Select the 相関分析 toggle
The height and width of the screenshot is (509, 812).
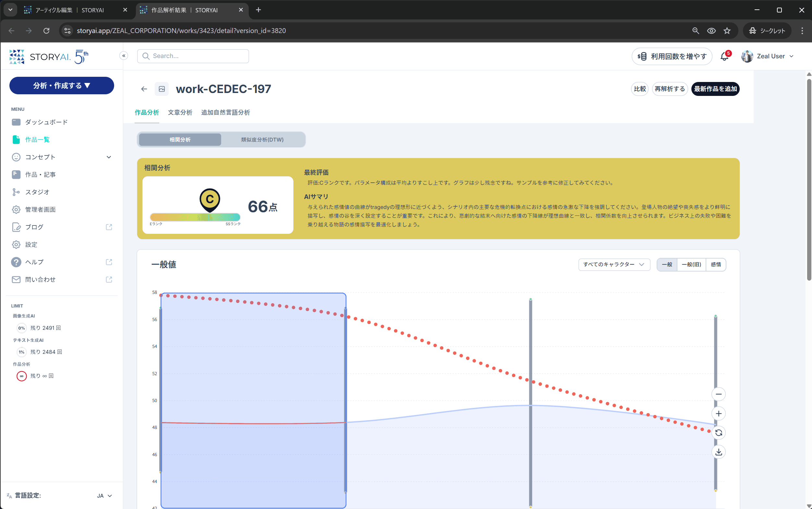pos(180,139)
